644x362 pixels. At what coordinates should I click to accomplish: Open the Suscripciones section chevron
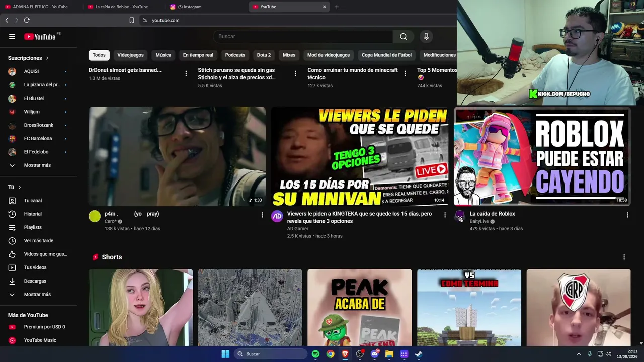47,58
